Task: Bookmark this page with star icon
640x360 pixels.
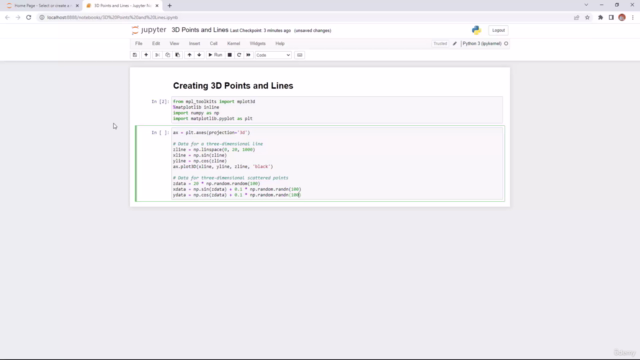Action: (587, 18)
